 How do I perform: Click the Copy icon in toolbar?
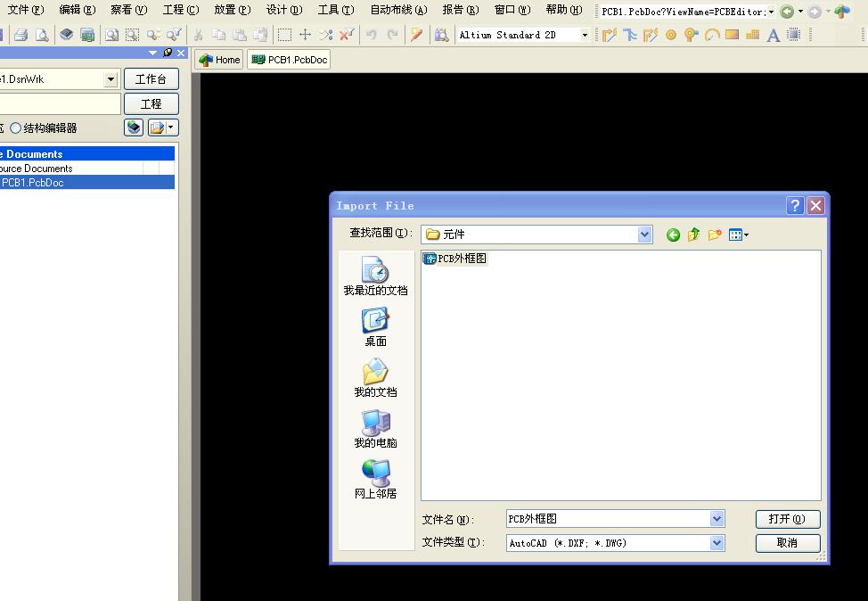[219, 35]
